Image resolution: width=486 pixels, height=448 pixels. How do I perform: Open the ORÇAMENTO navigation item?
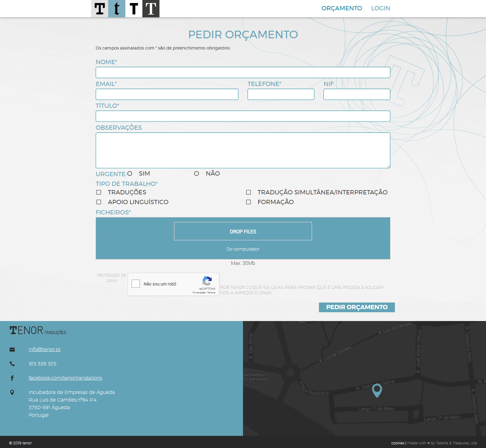[342, 8]
